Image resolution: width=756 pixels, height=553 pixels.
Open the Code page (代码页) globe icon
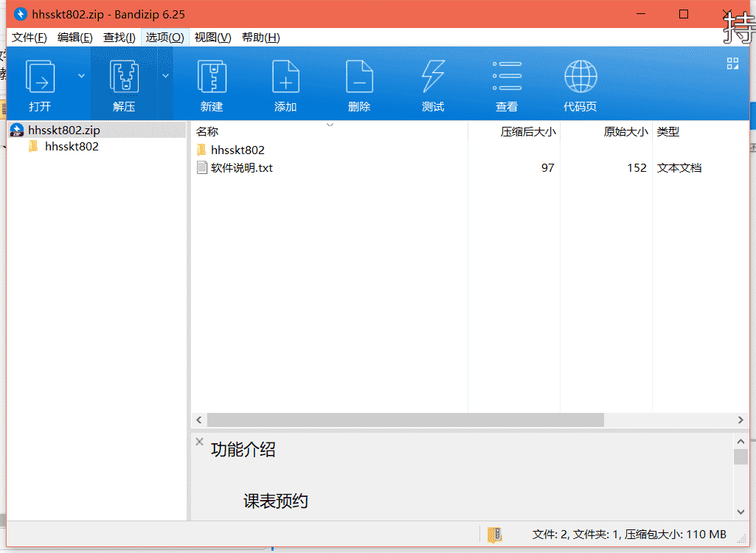[580, 76]
